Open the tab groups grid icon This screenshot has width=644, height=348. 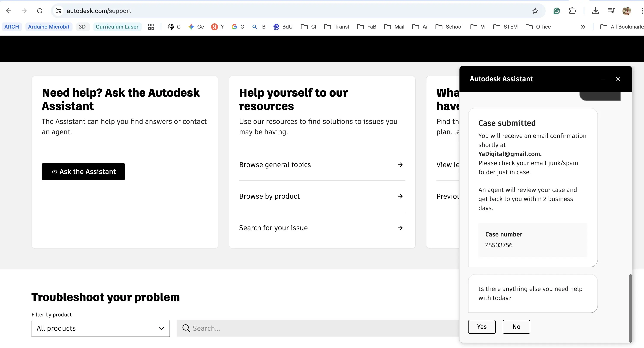[x=151, y=27]
